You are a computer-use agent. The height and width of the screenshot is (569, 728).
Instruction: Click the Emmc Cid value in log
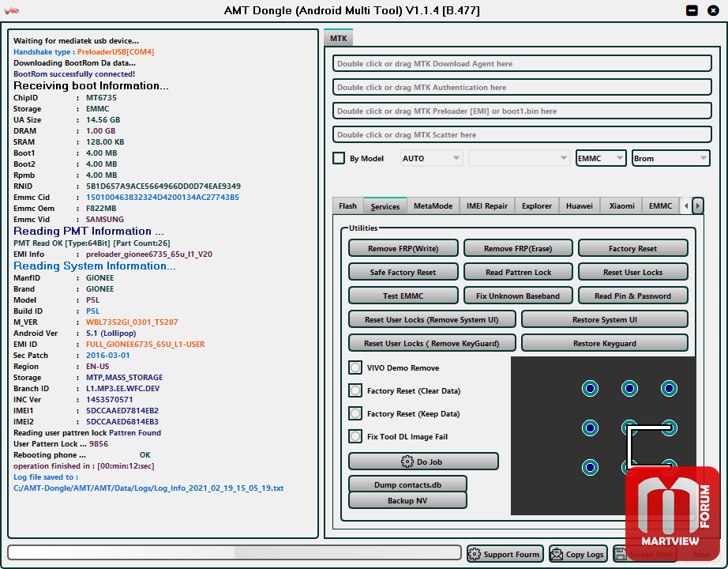coord(163,197)
